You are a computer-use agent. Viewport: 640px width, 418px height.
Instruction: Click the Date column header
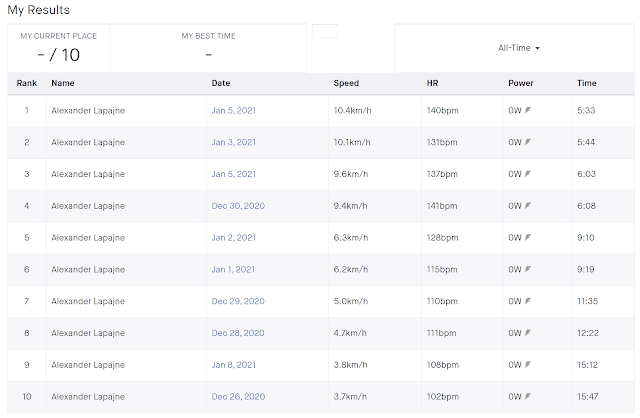[221, 83]
